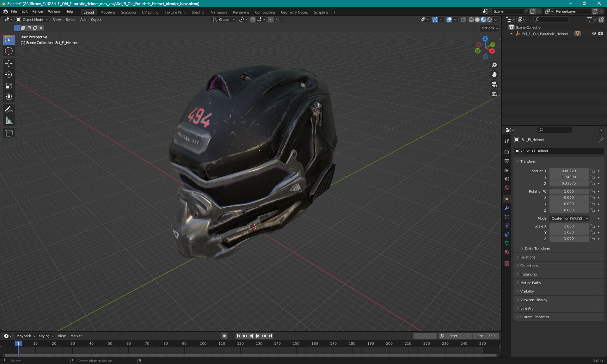Select the Measure tool

(9, 121)
